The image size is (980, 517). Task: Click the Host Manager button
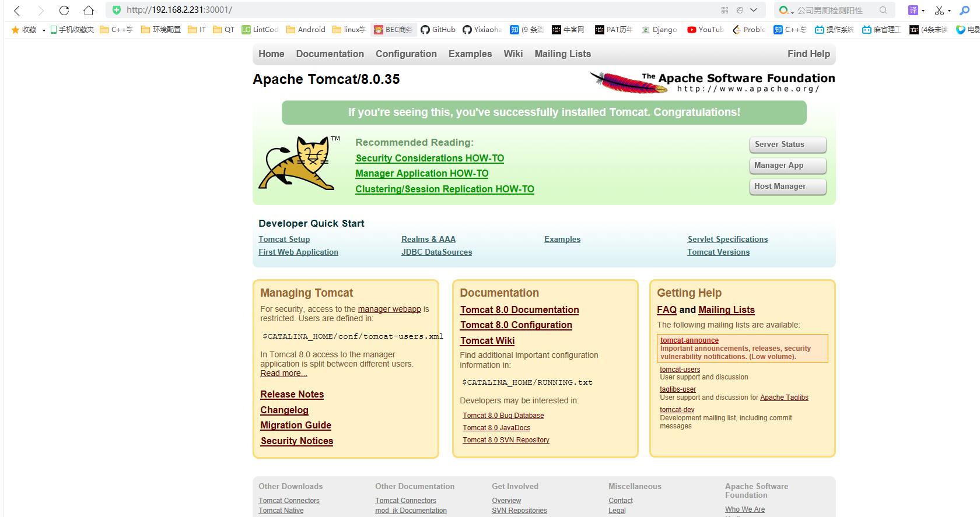tap(787, 187)
